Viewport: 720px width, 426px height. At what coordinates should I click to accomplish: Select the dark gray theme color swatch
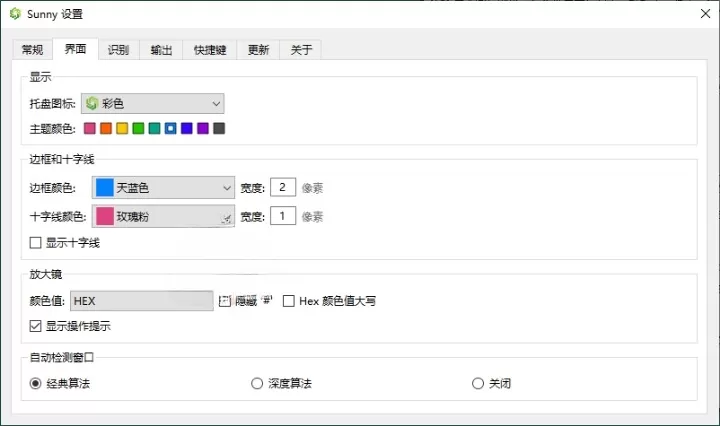(219, 129)
